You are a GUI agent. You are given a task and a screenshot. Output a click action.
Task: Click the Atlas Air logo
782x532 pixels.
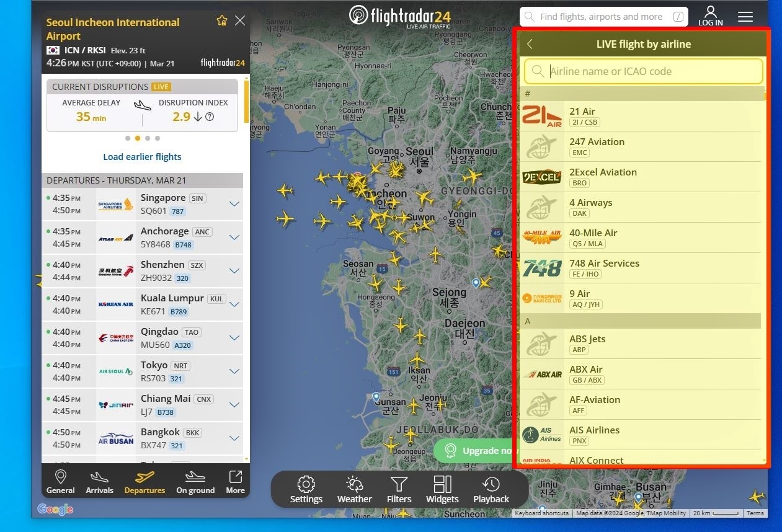tap(116, 237)
